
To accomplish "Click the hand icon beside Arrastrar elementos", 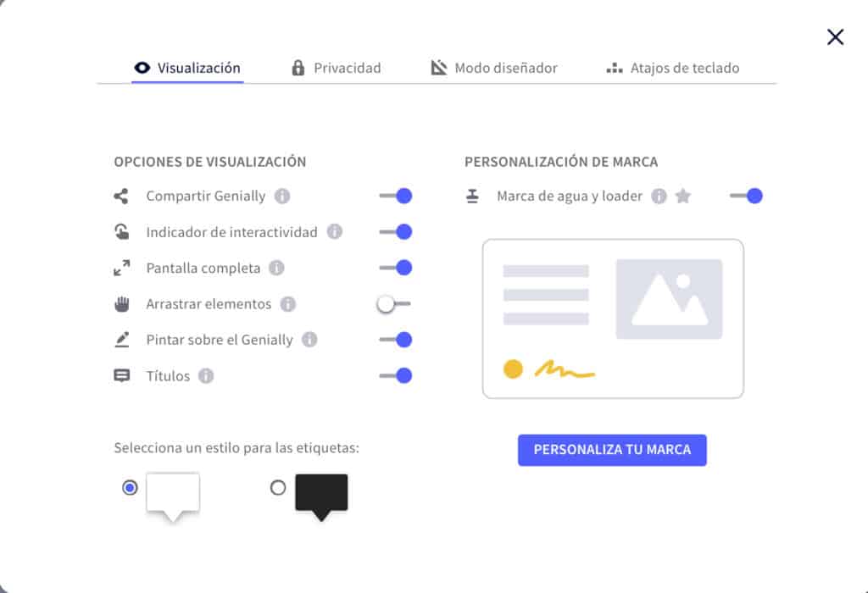I will pos(122,303).
